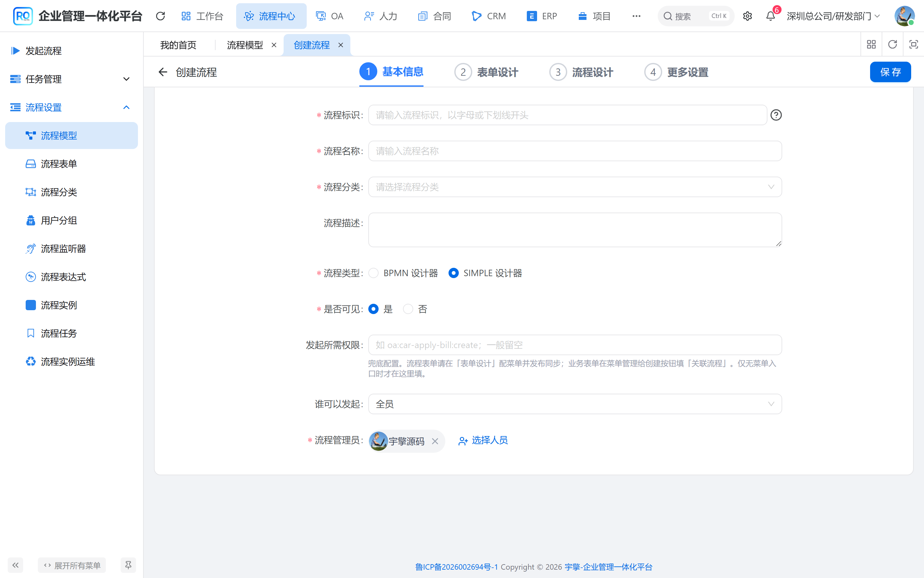The image size is (924, 578).
Task: Focus the 流程标识 input field
Action: point(567,115)
